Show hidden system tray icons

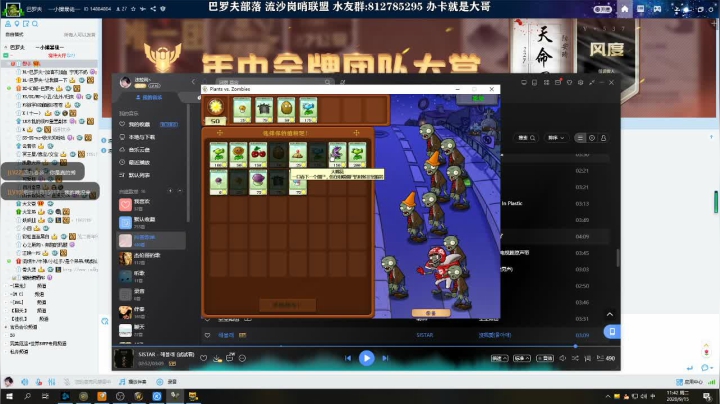tap(608, 396)
